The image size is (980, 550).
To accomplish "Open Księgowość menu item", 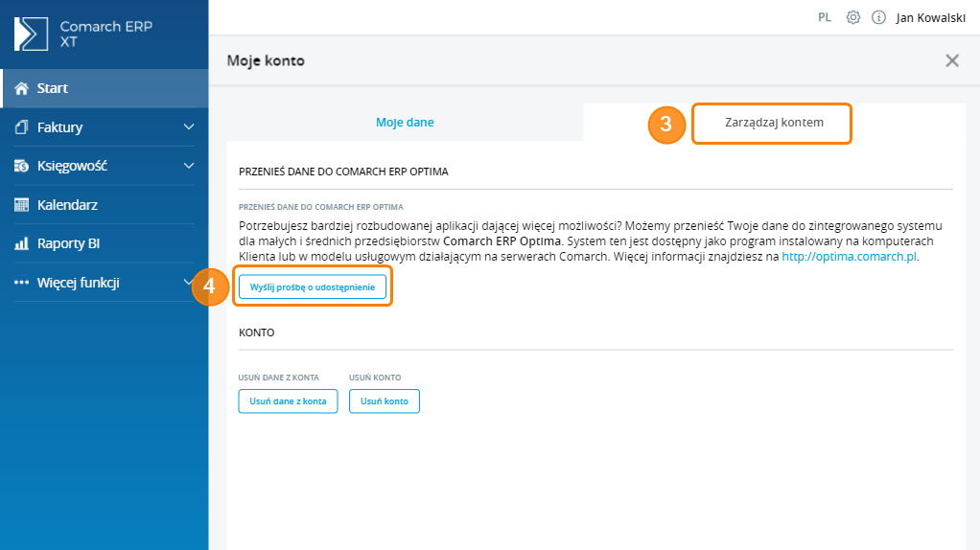I will tap(105, 166).
